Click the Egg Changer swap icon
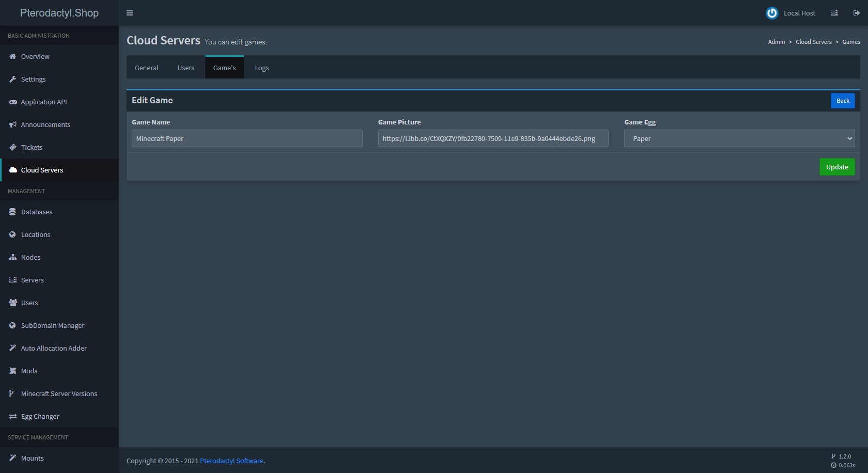868x473 pixels. tap(13, 417)
